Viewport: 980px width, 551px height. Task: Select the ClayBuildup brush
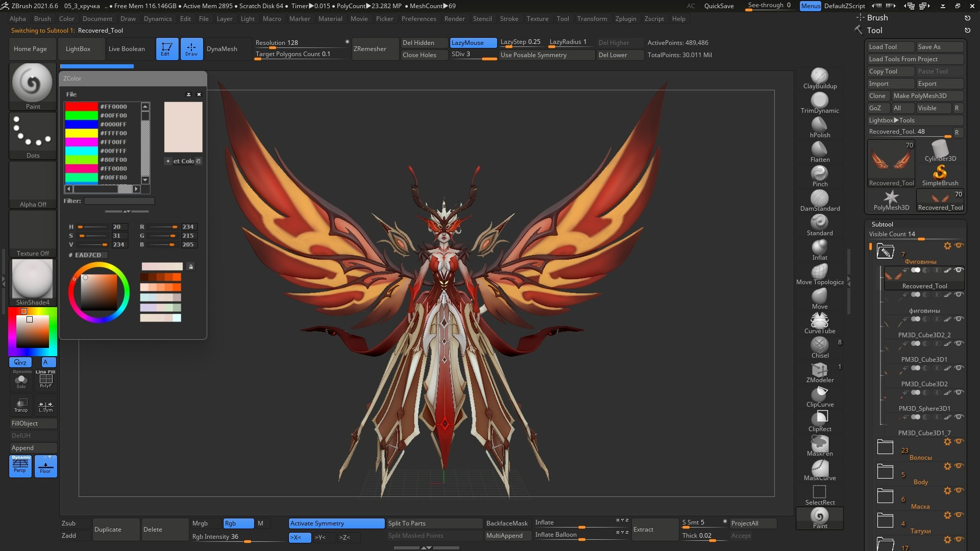(x=819, y=77)
